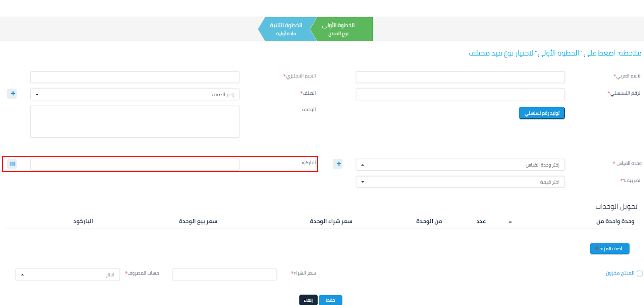Click plus icon next to category dropdown
644x305 pixels.
tap(12, 94)
